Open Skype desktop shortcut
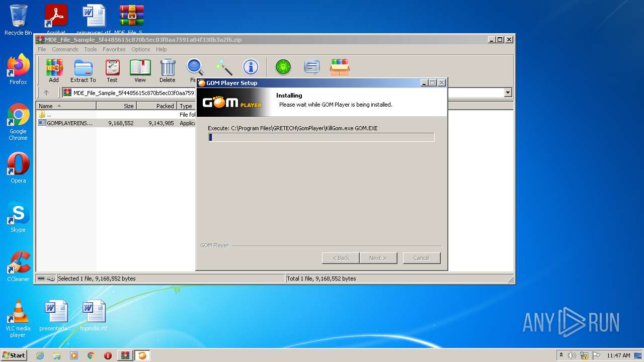The height and width of the screenshot is (362, 644). 18,218
